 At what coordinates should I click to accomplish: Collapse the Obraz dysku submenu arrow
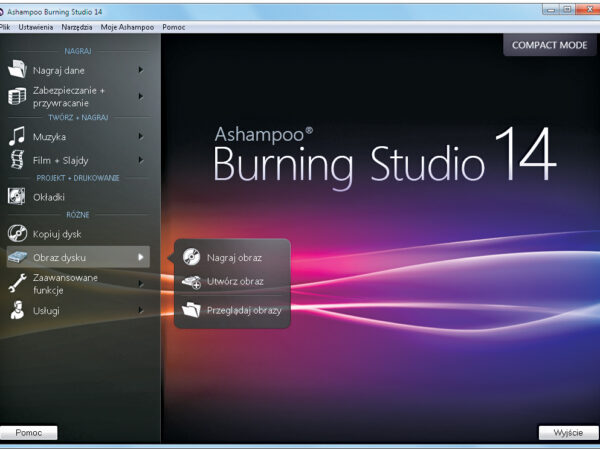click(141, 258)
